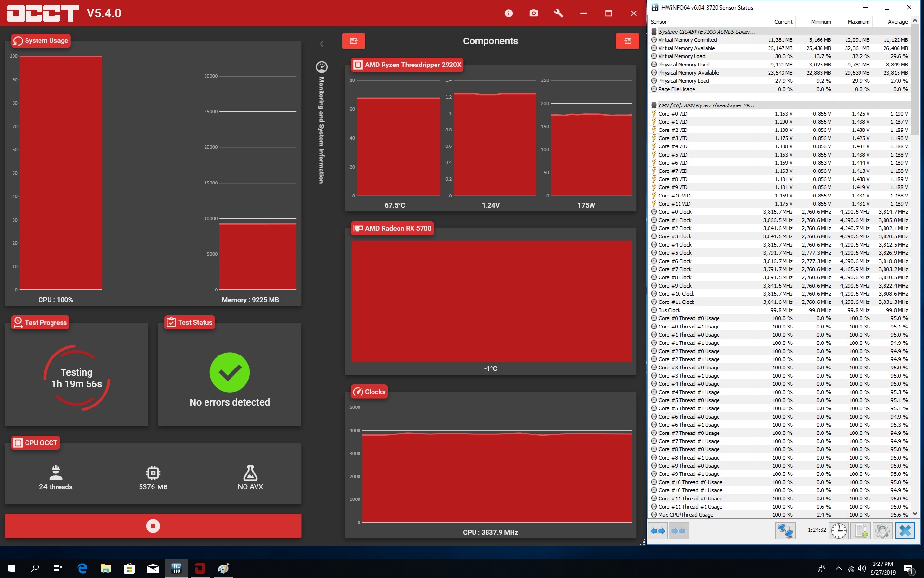The height and width of the screenshot is (578, 924).
Task: Select Core #0 VID sensor row
Action: [x=780, y=114]
